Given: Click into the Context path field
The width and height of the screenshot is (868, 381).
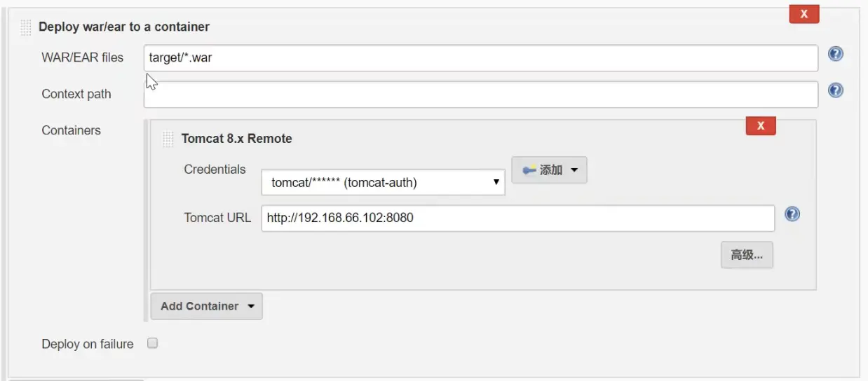Looking at the screenshot, I should pyautogui.click(x=480, y=95).
